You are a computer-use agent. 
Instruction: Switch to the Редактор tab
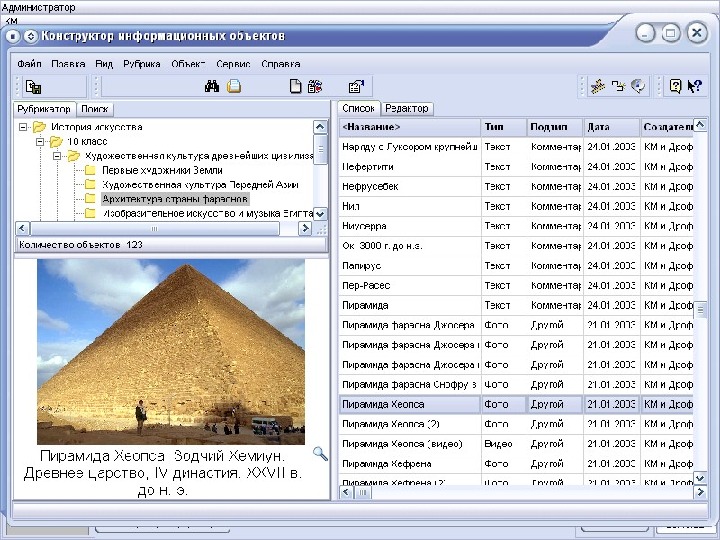[407, 108]
